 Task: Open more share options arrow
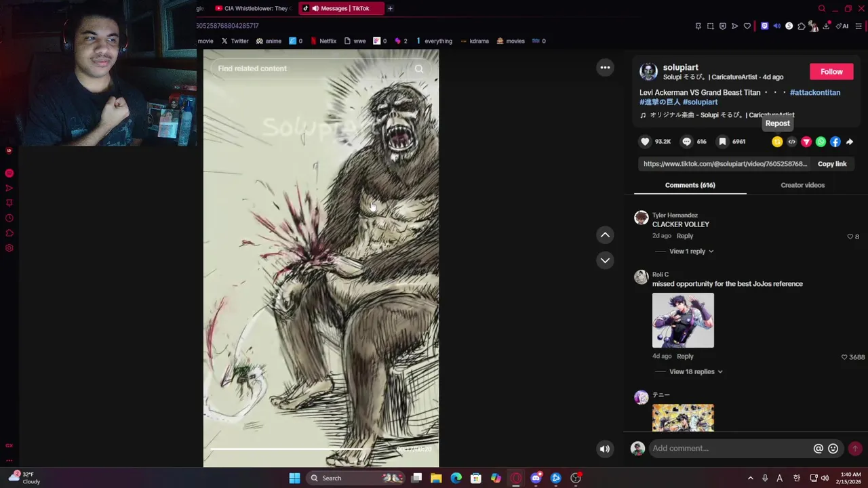[x=850, y=142]
